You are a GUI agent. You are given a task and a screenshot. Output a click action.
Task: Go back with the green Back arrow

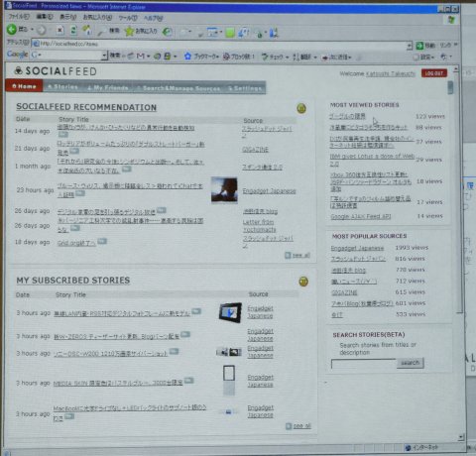tap(12, 30)
